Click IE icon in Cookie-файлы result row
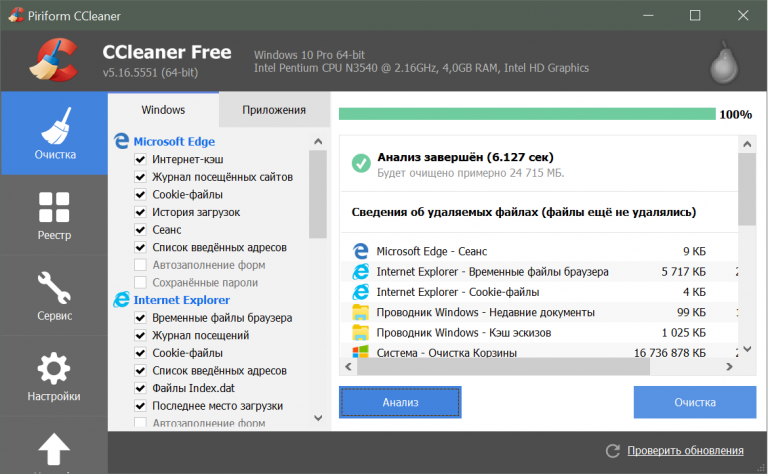The image size is (768, 474). coord(360,292)
